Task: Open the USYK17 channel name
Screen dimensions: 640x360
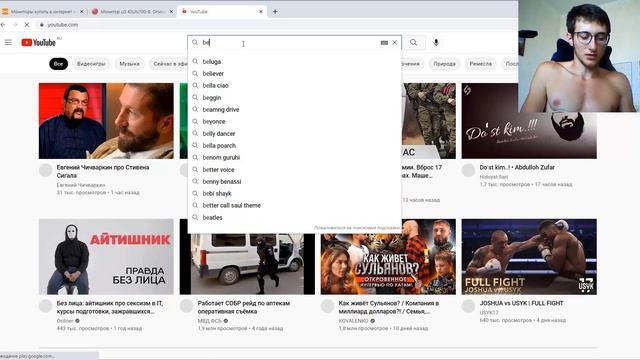Action: click(489, 313)
